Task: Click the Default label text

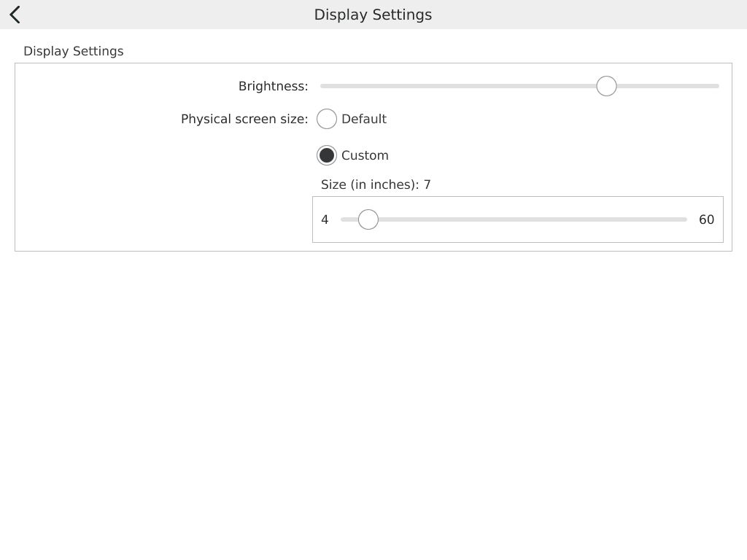Action: (364, 119)
